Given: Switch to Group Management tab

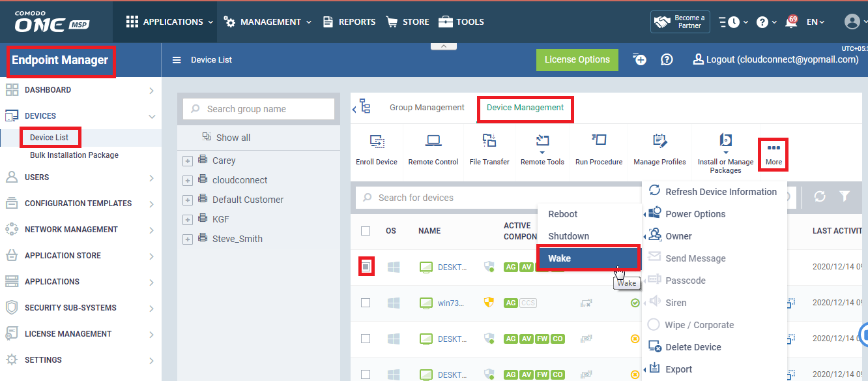Looking at the screenshot, I should coord(427,108).
